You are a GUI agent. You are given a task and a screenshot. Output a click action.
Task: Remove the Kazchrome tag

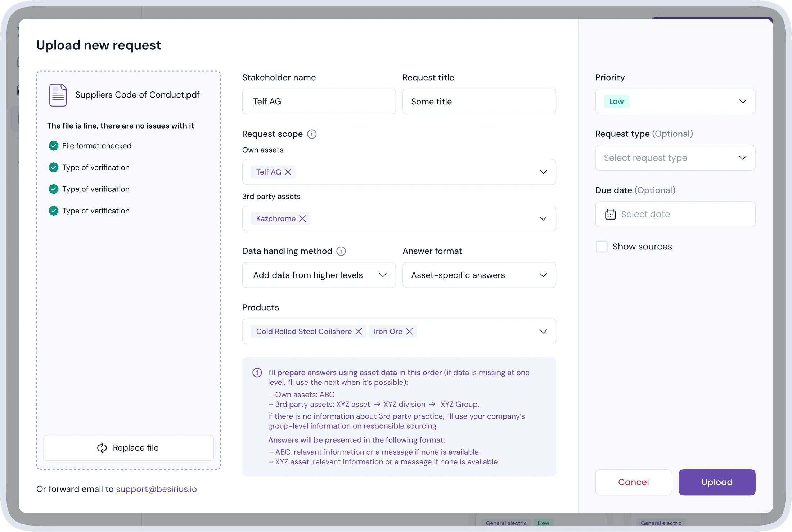tap(303, 218)
